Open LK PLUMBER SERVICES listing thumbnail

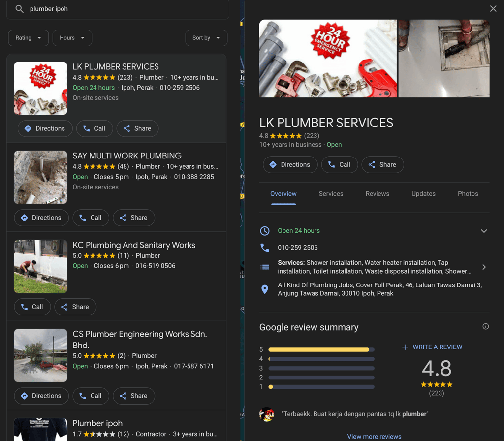[x=40, y=89]
